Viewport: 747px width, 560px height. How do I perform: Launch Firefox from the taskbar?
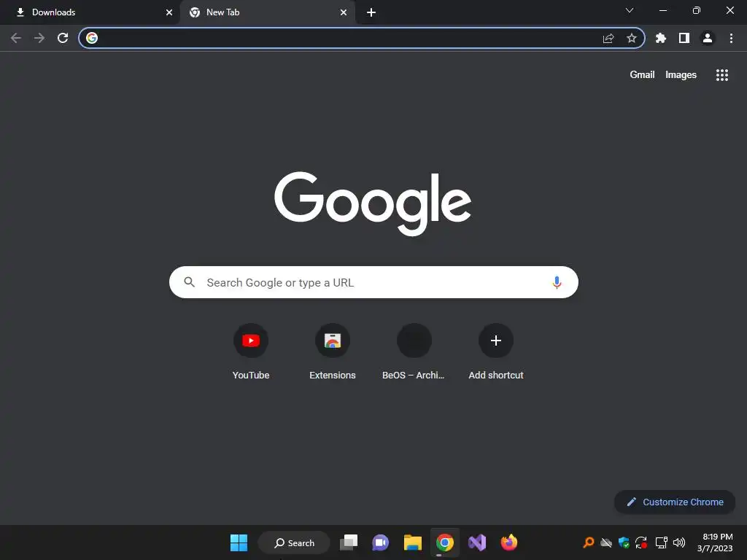pyautogui.click(x=508, y=542)
